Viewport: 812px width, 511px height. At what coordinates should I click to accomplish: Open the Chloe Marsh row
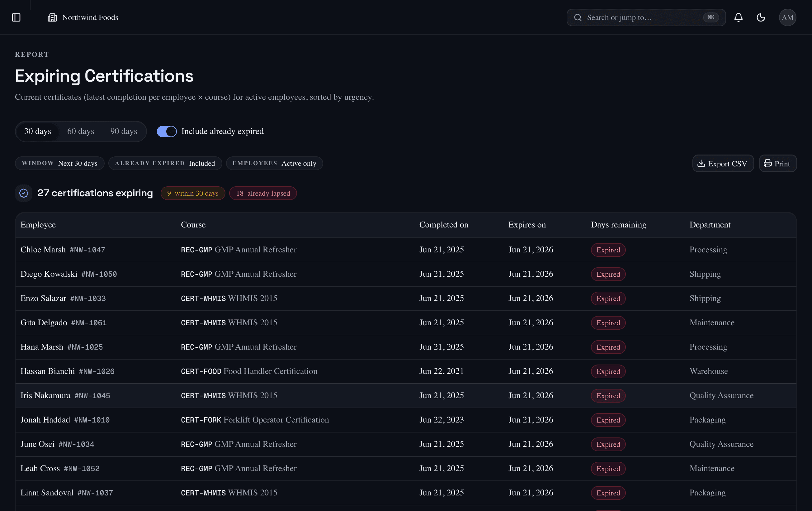tap(406, 250)
